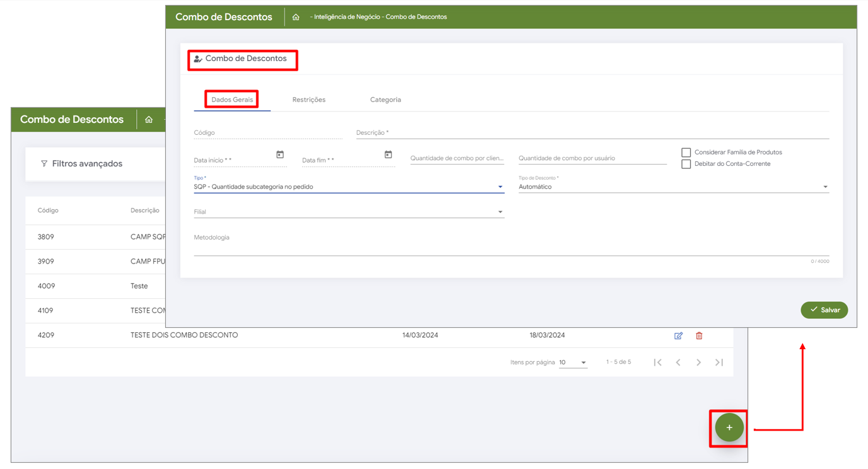Viewport: 868px width, 469px height.
Task: Expand the Tipo dropdown
Action: pyautogui.click(x=500, y=187)
